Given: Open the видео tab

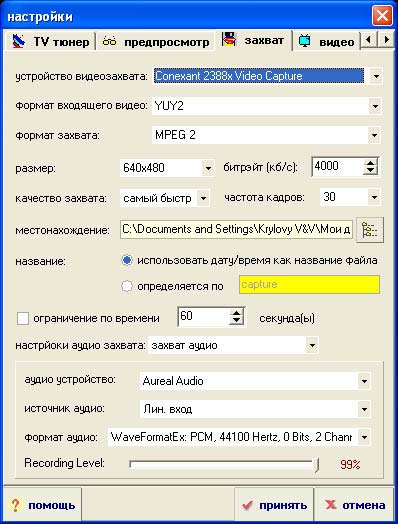Looking at the screenshot, I should (327, 41).
